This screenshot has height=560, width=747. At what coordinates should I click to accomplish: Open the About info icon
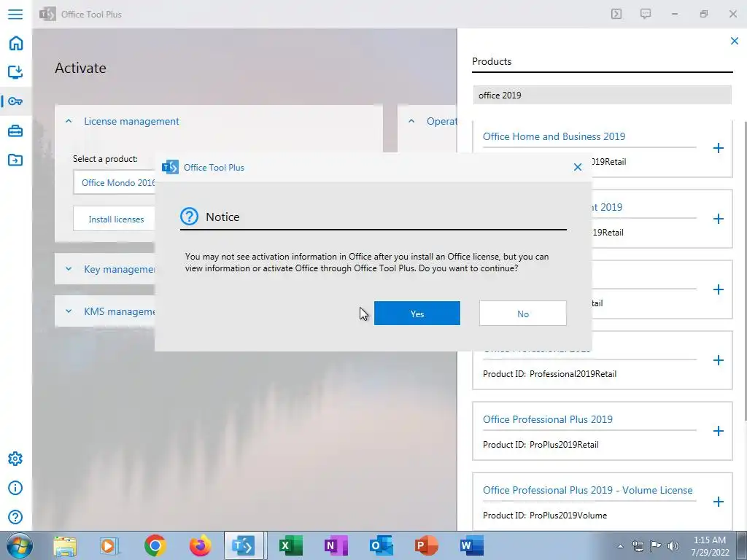(x=15, y=488)
